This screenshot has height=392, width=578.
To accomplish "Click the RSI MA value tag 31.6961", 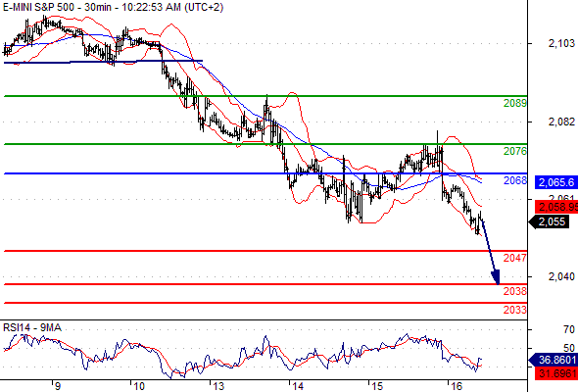I will [556, 373].
